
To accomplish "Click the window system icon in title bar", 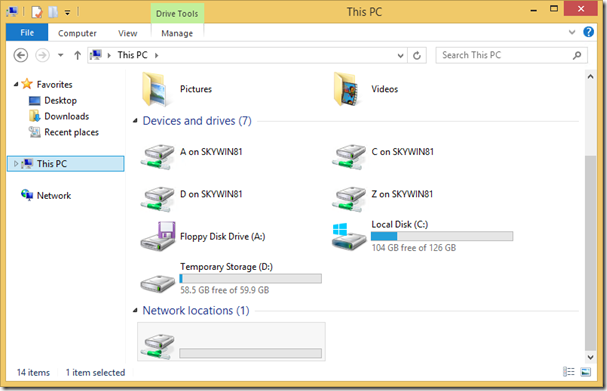I will tap(12, 12).
